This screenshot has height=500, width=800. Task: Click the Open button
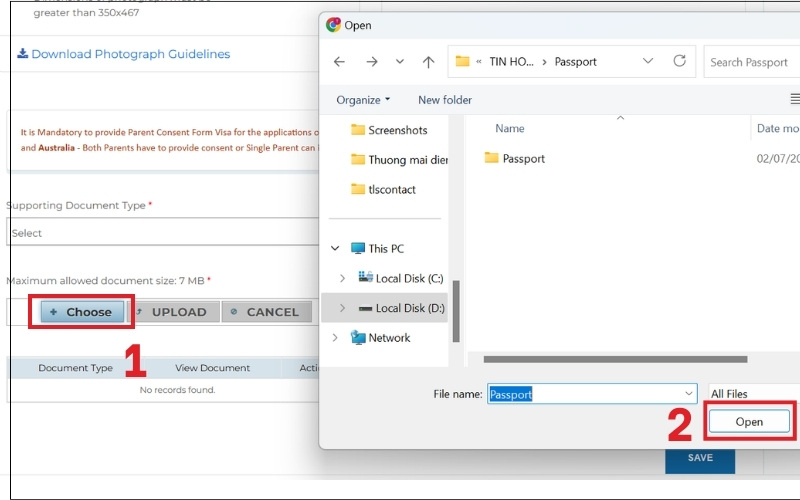click(x=749, y=422)
